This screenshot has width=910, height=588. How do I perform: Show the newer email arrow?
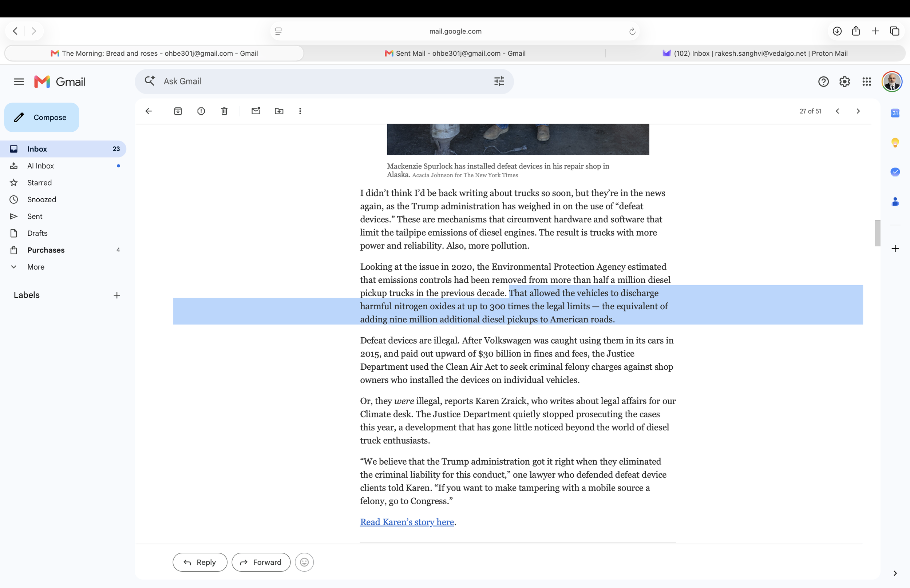click(x=838, y=111)
